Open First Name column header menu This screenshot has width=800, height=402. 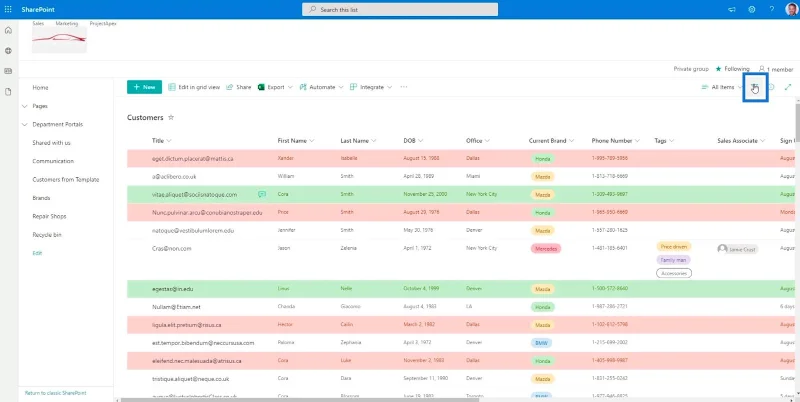[296, 141]
